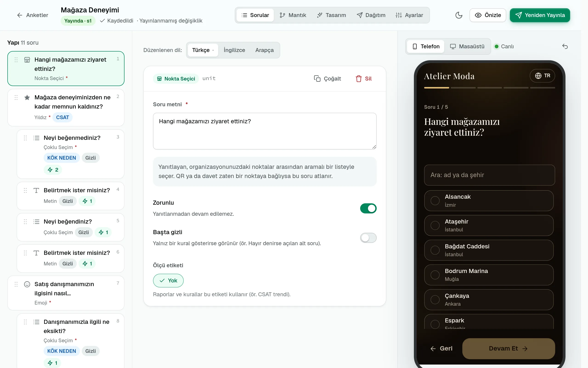Screen dimensions: 588x368
Task: Click Yeniden Yayınla button
Action: 540,15
